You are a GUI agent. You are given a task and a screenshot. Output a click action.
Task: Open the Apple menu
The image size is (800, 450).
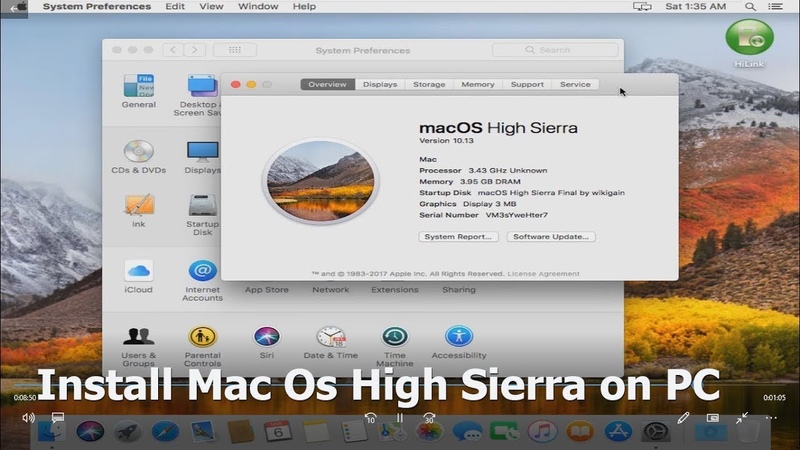(x=19, y=7)
